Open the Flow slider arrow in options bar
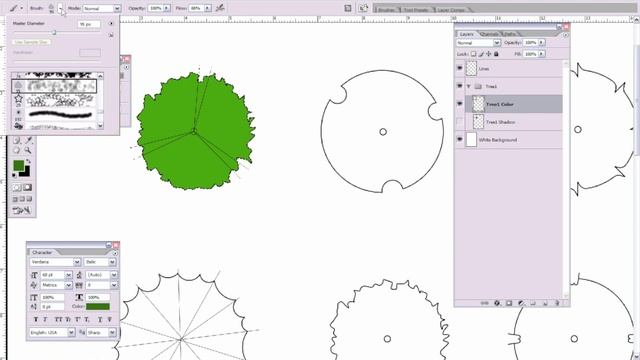The width and height of the screenshot is (640, 360). click(207, 8)
